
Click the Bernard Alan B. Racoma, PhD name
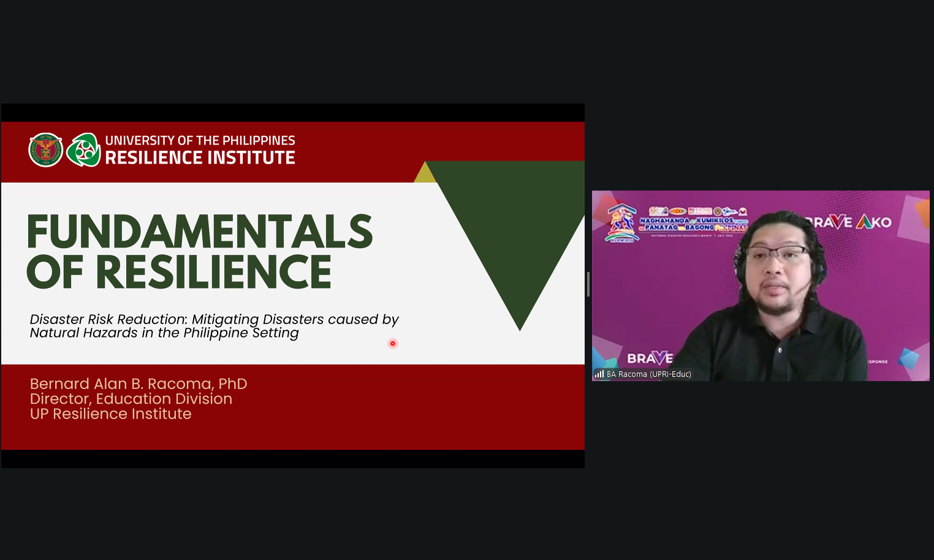139,384
